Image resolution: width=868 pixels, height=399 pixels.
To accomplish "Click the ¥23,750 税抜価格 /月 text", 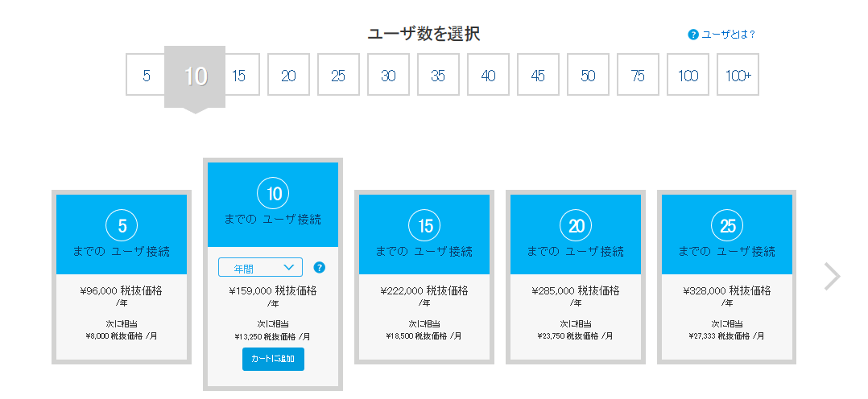I will pyautogui.click(x=576, y=336).
